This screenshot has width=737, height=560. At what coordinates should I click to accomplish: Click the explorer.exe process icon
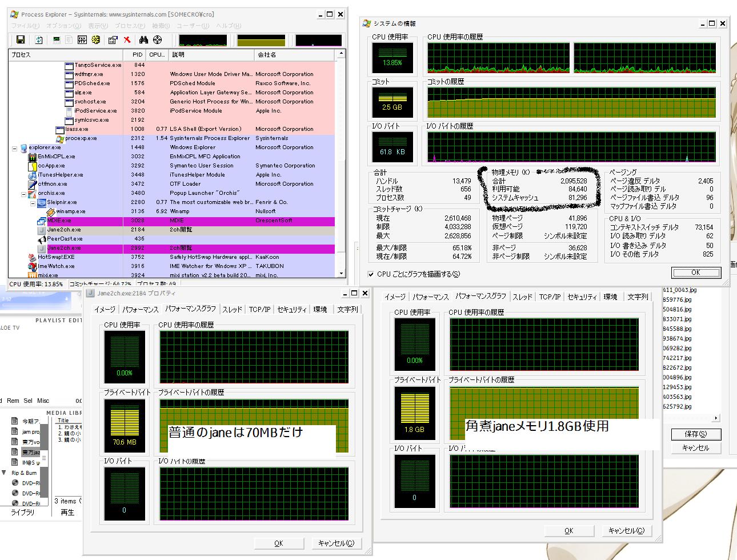click(x=24, y=147)
